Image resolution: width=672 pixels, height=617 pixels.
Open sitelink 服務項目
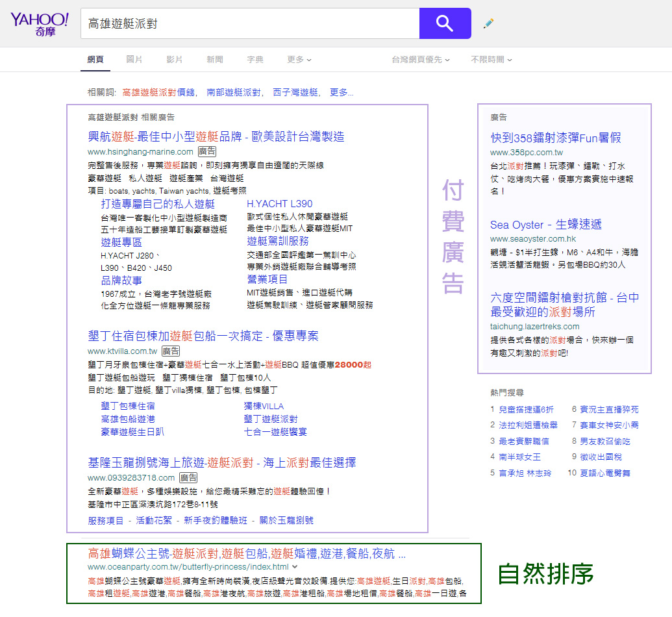[x=105, y=520]
